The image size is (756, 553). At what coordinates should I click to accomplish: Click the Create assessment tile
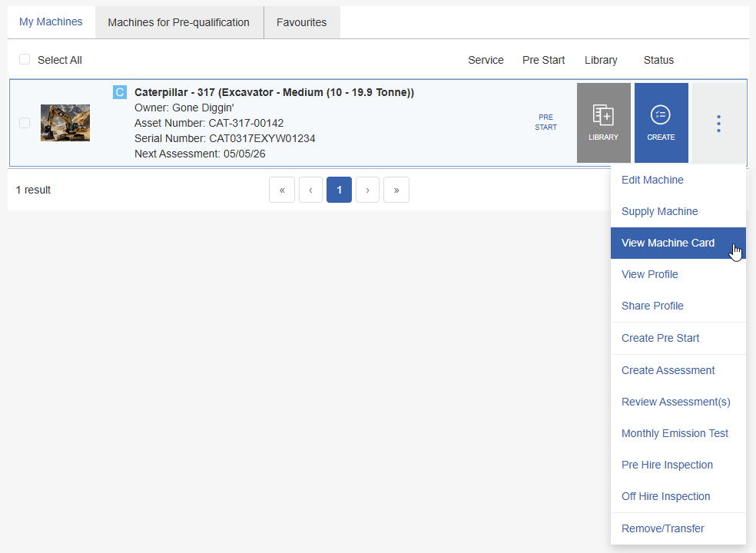tap(661, 123)
